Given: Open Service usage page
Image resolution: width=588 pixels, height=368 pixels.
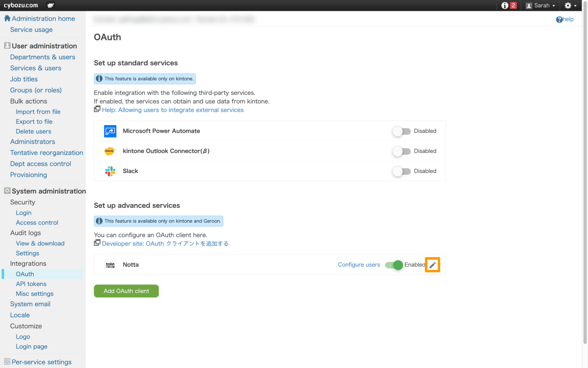Looking at the screenshot, I should point(31,30).
